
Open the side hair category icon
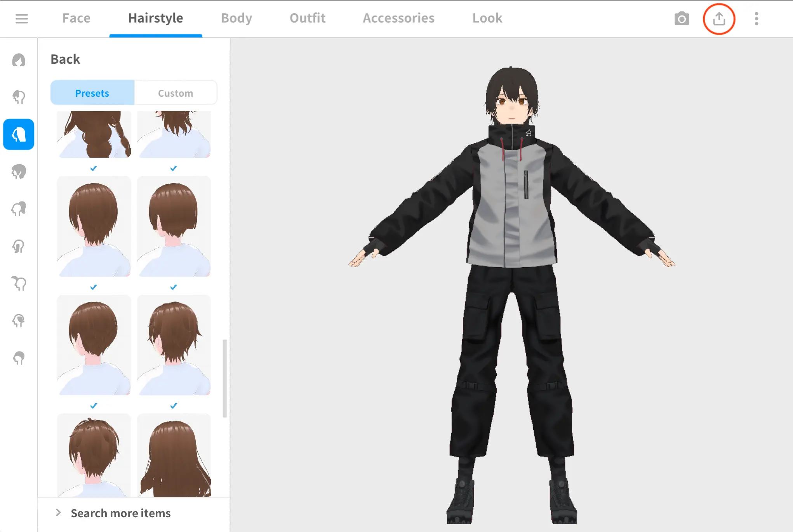tap(19, 172)
